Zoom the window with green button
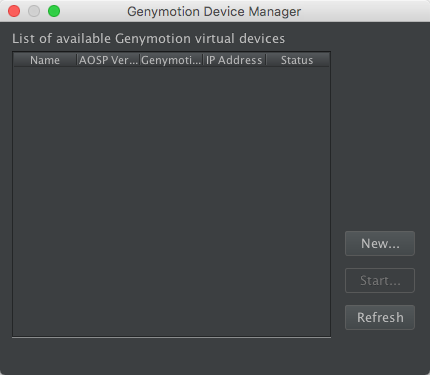 tap(54, 11)
